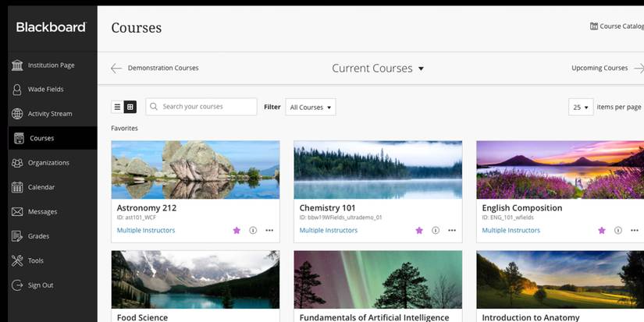
Task: Click the Calendar sidebar icon
Action: click(x=17, y=187)
